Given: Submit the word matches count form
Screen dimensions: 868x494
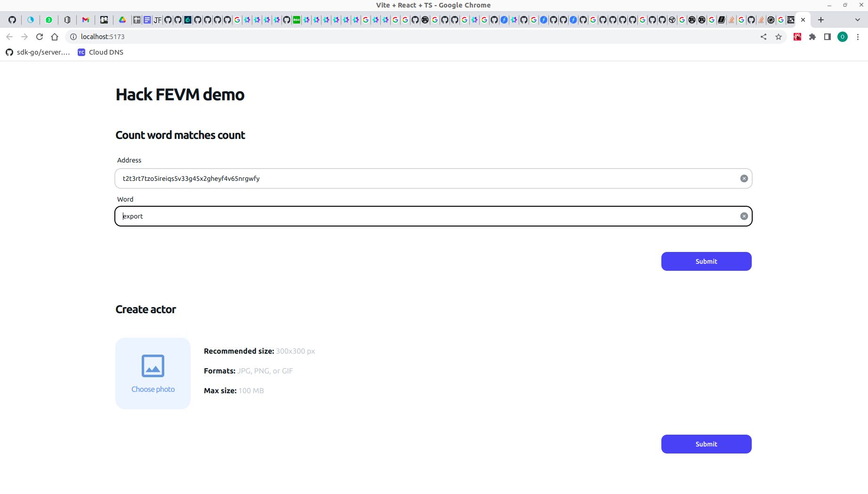Looking at the screenshot, I should pos(706,261).
